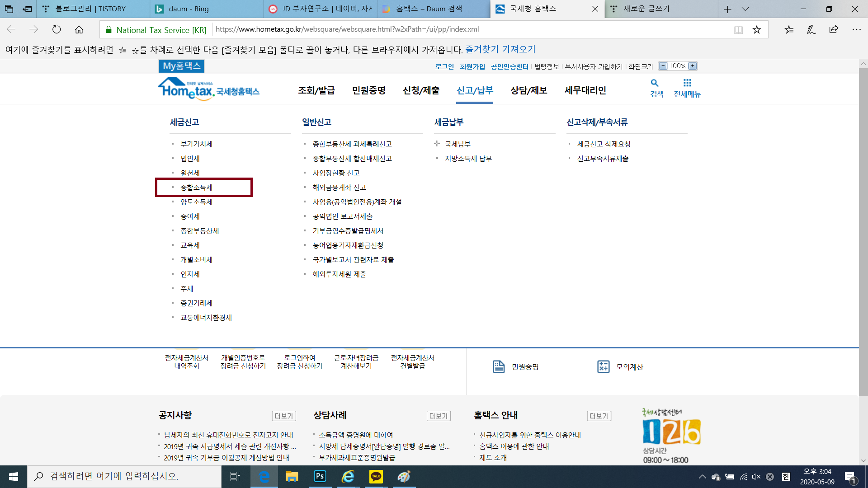868x488 pixels.
Task: Decrease screen size with the minus button
Action: click(x=663, y=66)
